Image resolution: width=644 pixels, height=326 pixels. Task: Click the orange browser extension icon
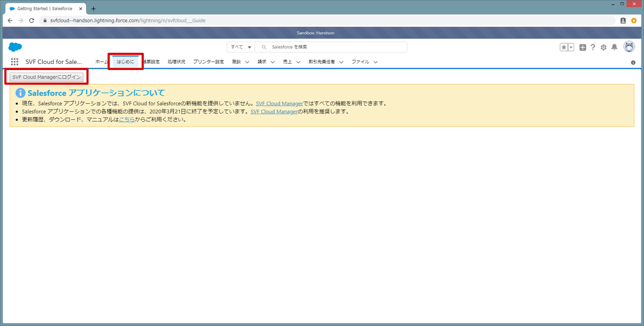[633, 21]
